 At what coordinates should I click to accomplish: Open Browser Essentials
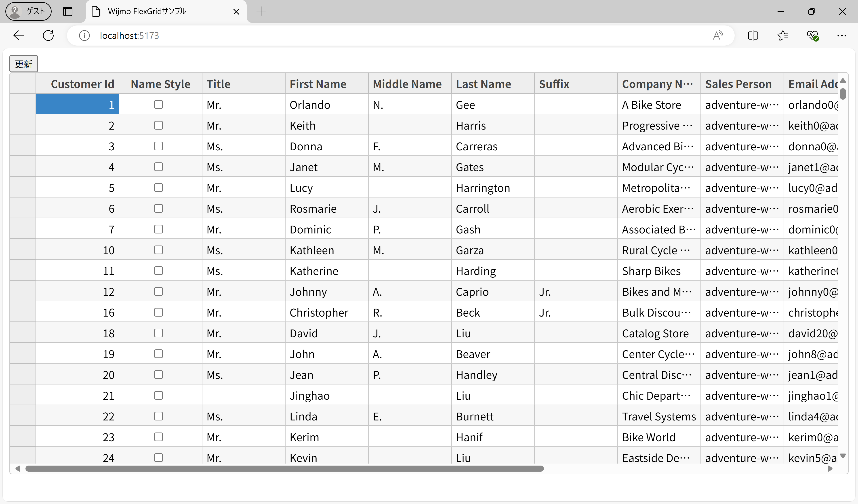[x=813, y=36]
